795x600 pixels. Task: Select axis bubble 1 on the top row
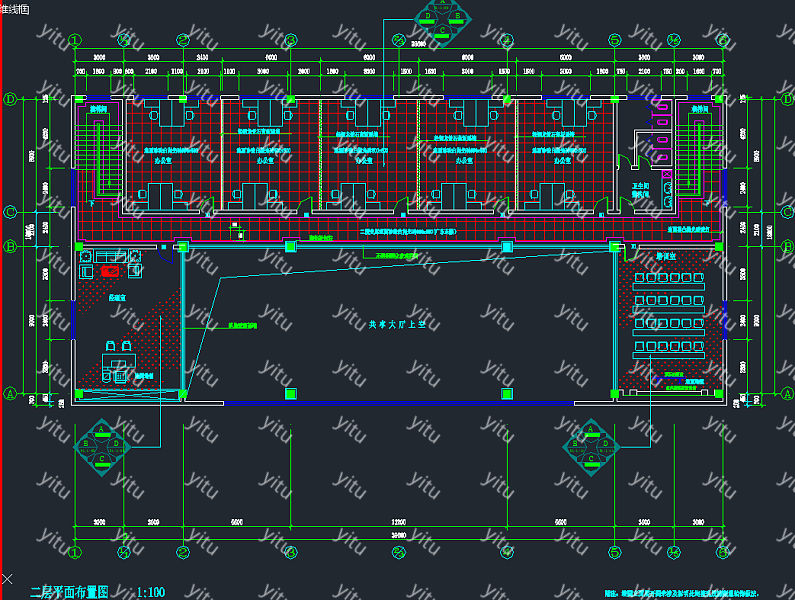[76, 40]
